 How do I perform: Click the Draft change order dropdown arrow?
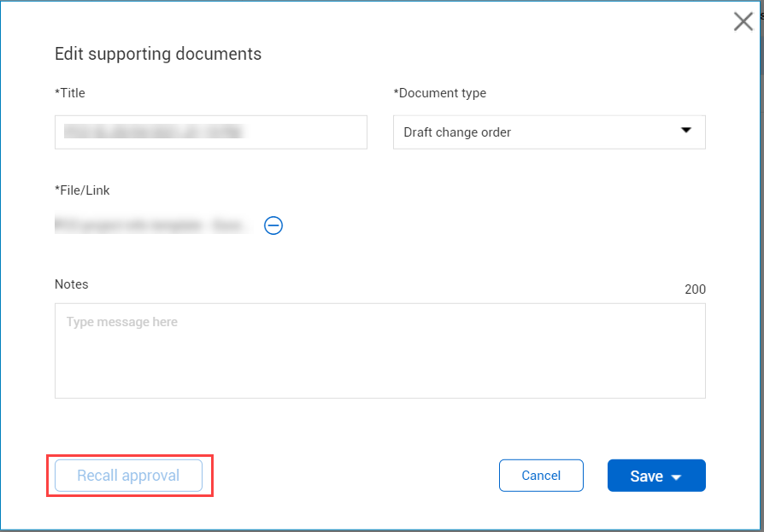(686, 130)
